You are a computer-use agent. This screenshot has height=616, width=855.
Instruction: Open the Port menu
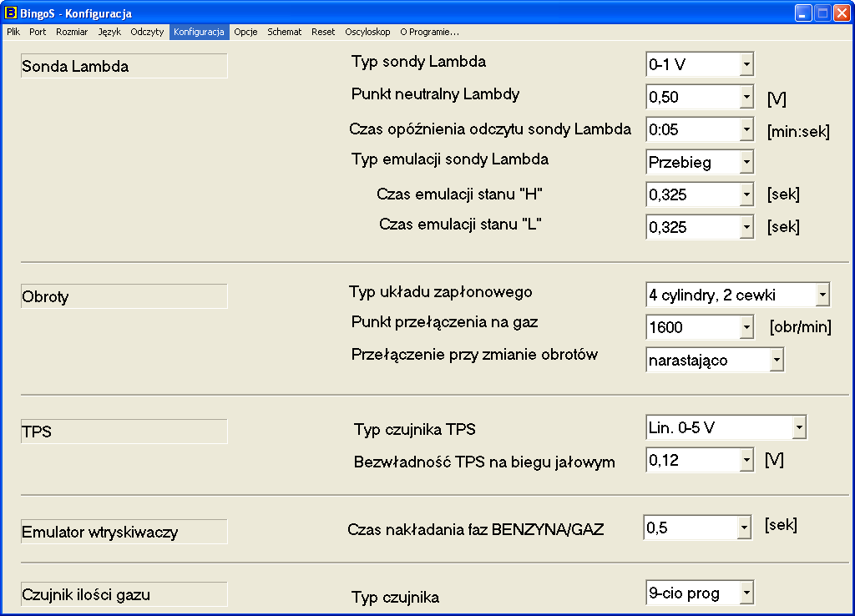coord(38,32)
